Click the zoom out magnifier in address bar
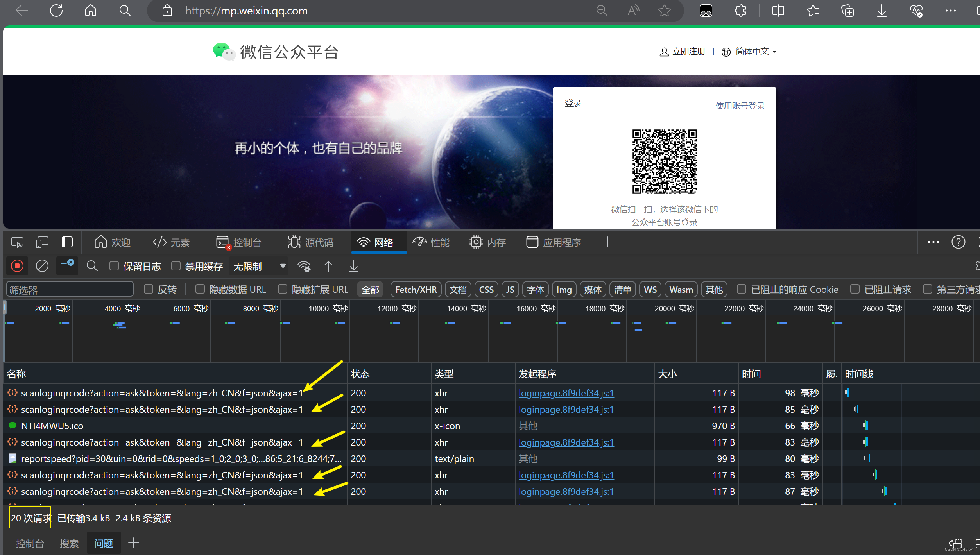This screenshot has height=555, width=980. (602, 11)
